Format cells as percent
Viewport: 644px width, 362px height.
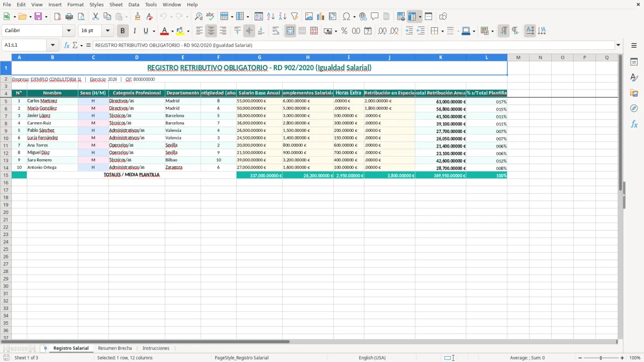pos(345,31)
